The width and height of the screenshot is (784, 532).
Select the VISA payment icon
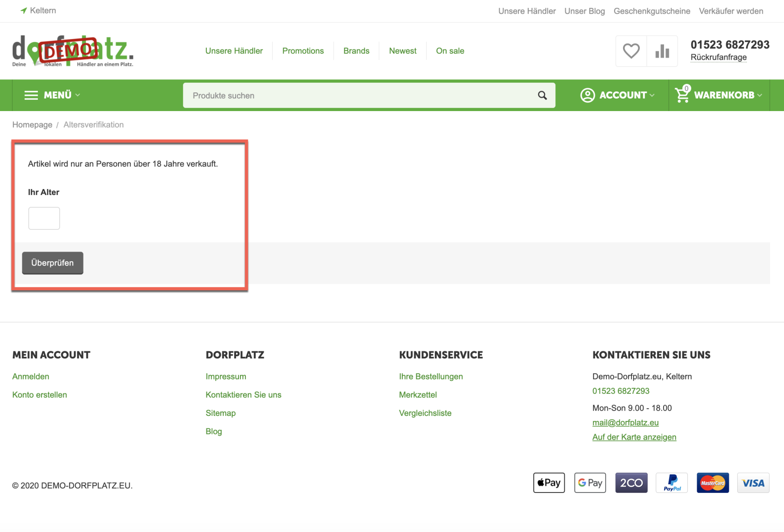(754, 483)
